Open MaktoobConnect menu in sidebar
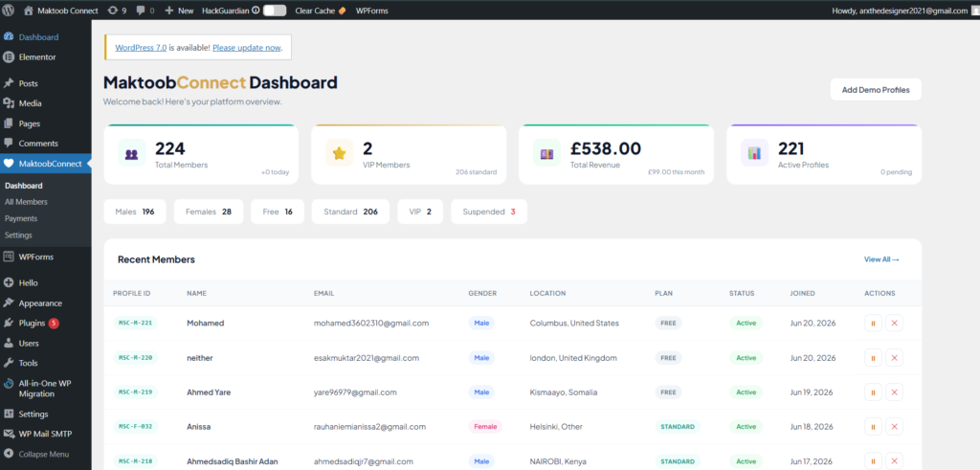 click(46, 164)
